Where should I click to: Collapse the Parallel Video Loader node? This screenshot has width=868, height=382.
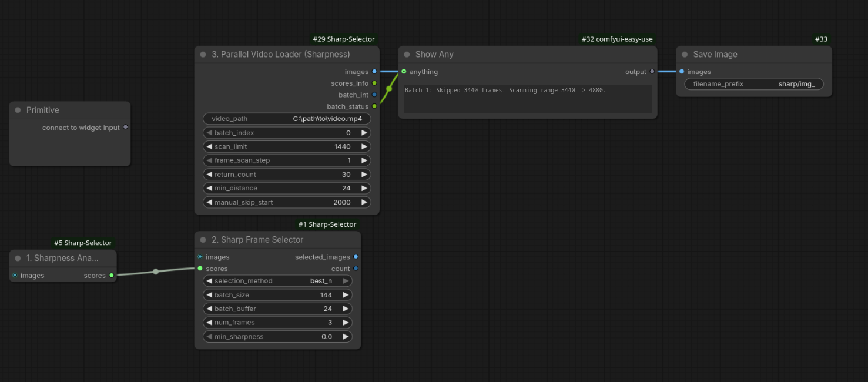click(203, 55)
